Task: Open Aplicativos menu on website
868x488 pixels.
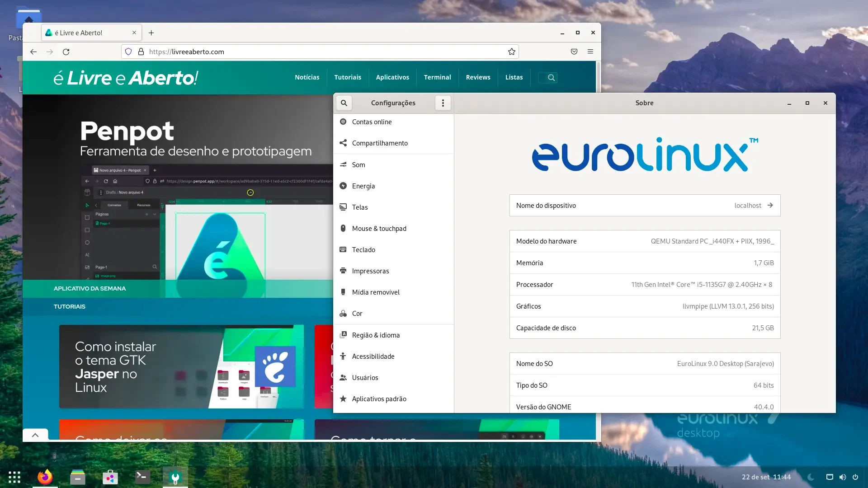Action: click(392, 77)
